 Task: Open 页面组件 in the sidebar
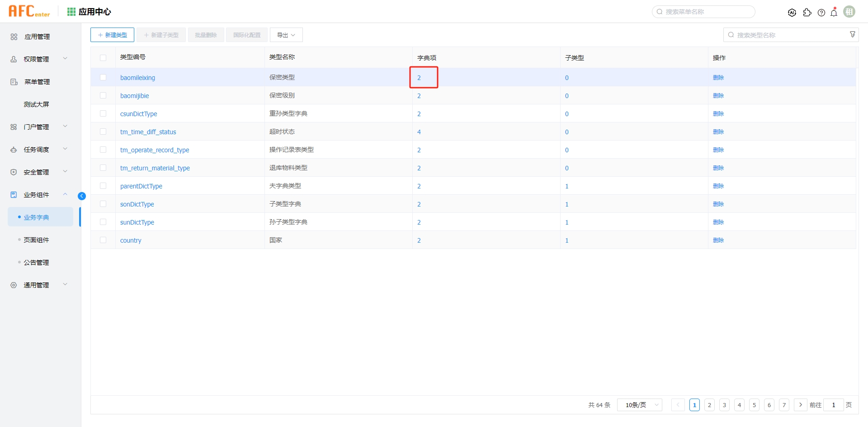click(x=37, y=240)
